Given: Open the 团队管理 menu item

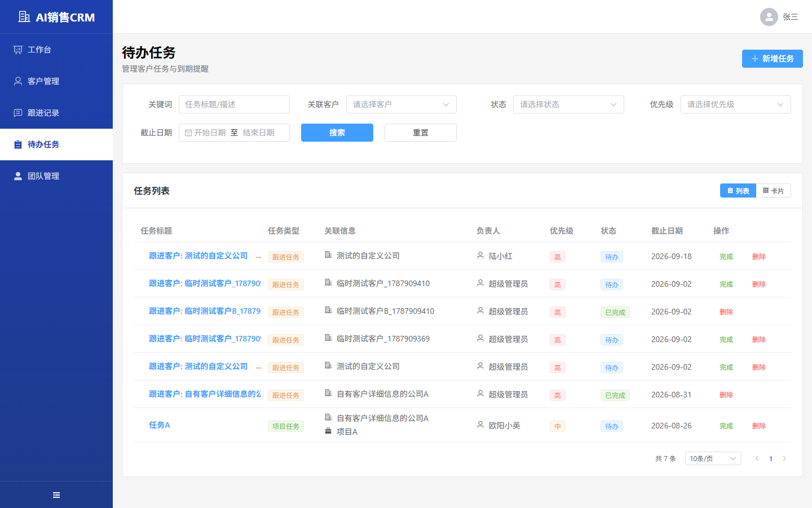Looking at the screenshot, I should point(56,176).
